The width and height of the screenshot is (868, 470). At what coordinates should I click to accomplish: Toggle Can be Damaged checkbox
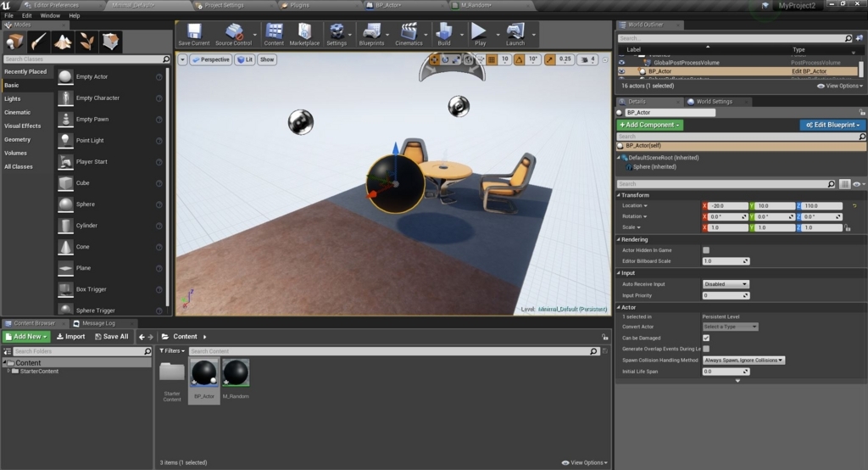click(706, 338)
